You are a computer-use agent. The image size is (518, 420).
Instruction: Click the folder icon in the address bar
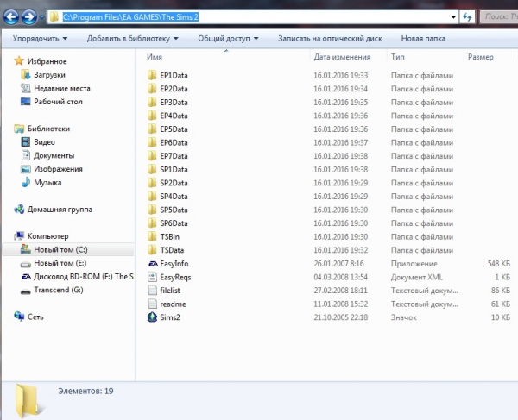[x=54, y=17]
